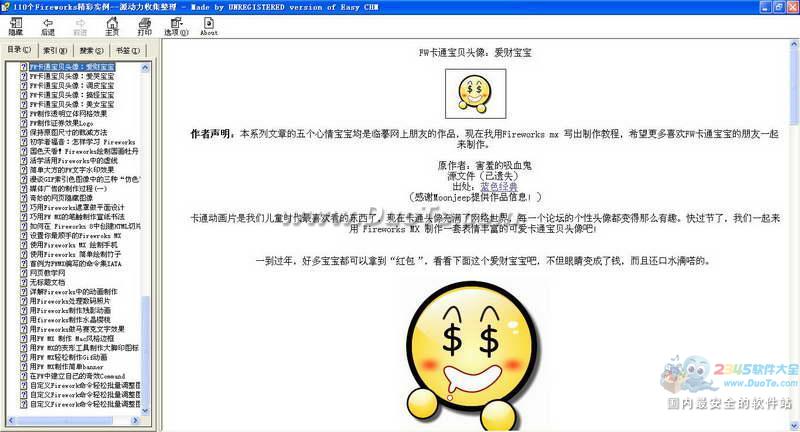This screenshot has height=432, width=800.
Task: Open topic 奇妙的网页隐藏图像
Action: pyautogui.click(x=61, y=198)
